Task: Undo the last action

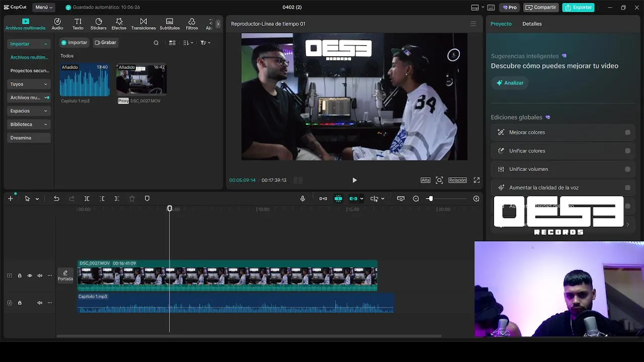Action: tap(56, 199)
